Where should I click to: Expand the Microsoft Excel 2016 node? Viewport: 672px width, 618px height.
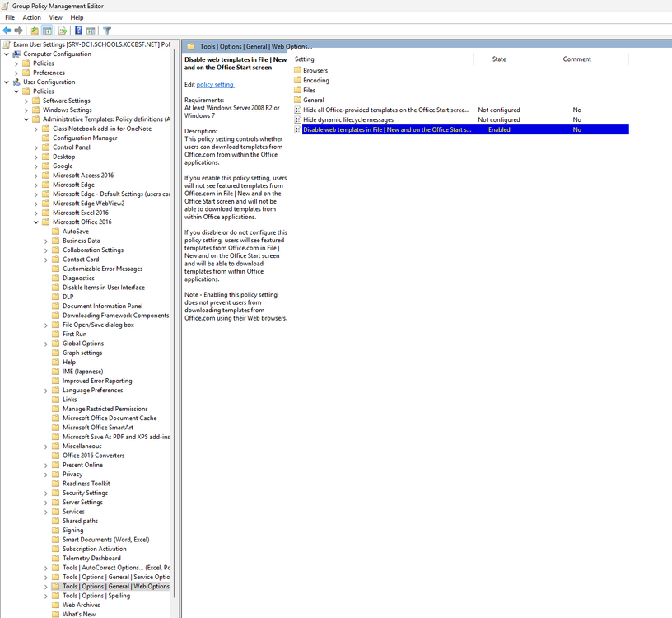(x=36, y=213)
